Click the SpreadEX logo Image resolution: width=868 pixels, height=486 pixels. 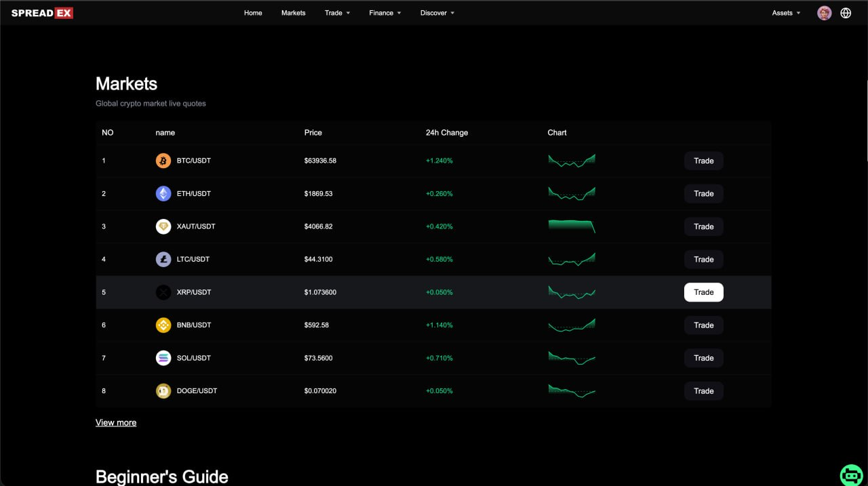pyautogui.click(x=42, y=13)
